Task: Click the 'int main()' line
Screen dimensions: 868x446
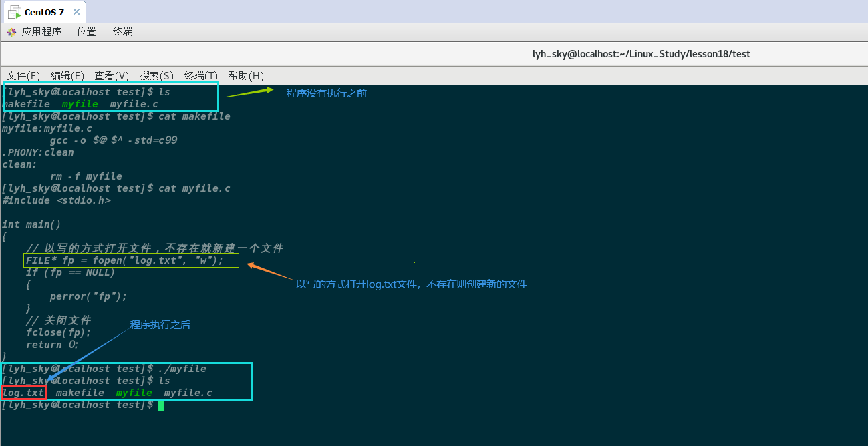Action: pos(31,224)
